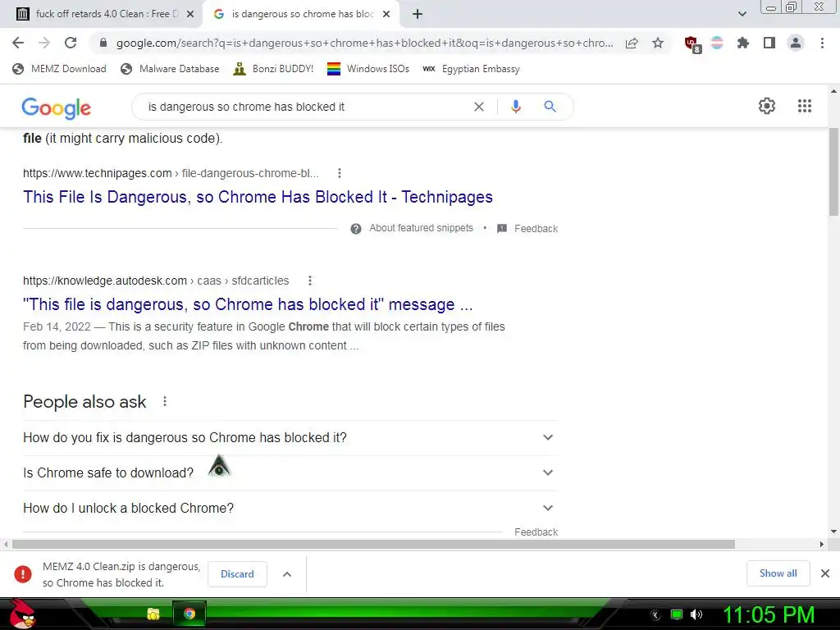This screenshot has width=840, height=630.
Task: Open the About featured snippets help icon
Action: click(356, 229)
